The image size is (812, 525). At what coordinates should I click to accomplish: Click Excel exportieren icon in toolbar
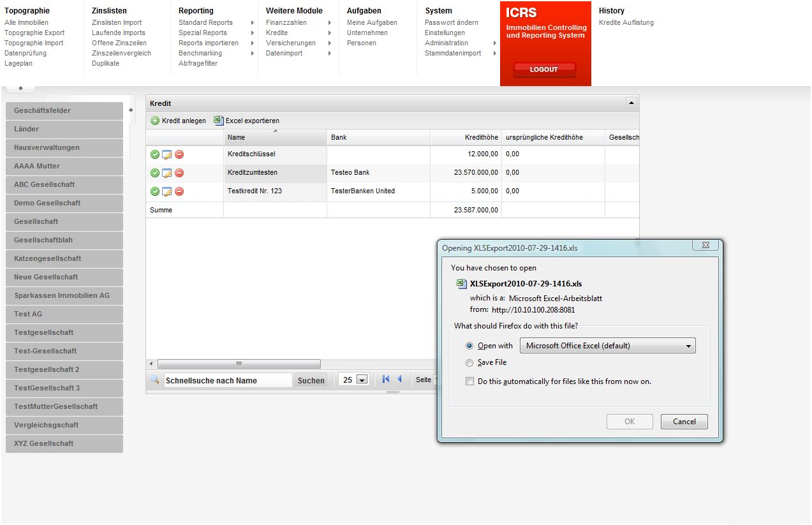218,120
